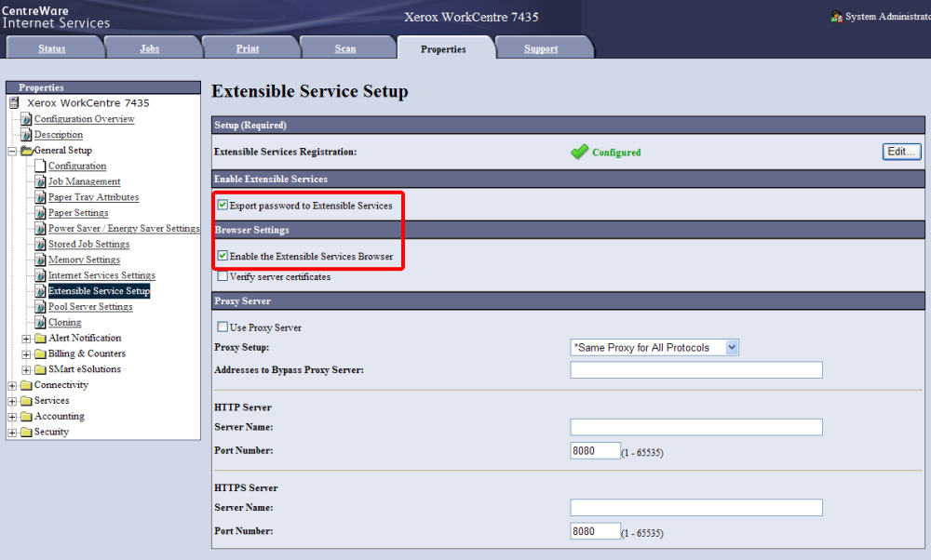Click the Security folder icon

(x=26, y=433)
